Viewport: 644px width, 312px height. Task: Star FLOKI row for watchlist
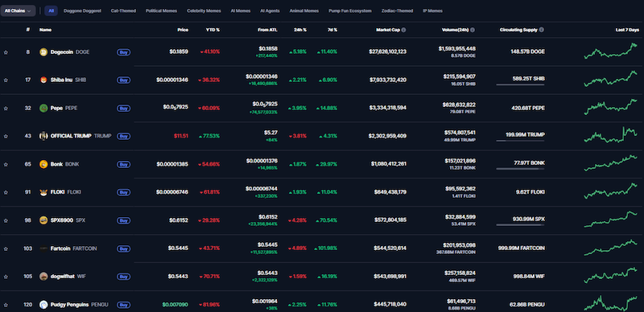(x=6, y=192)
